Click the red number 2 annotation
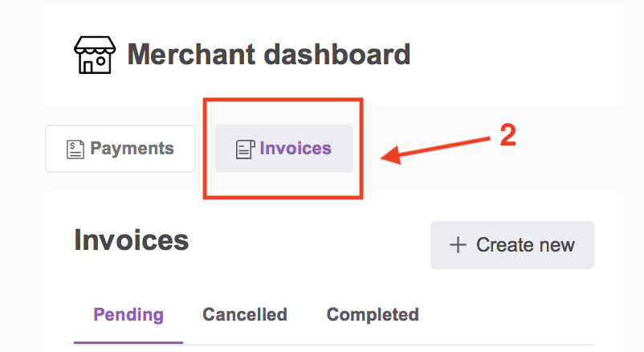The height and width of the screenshot is (352, 644). pyautogui.click(x=507, y=135)
